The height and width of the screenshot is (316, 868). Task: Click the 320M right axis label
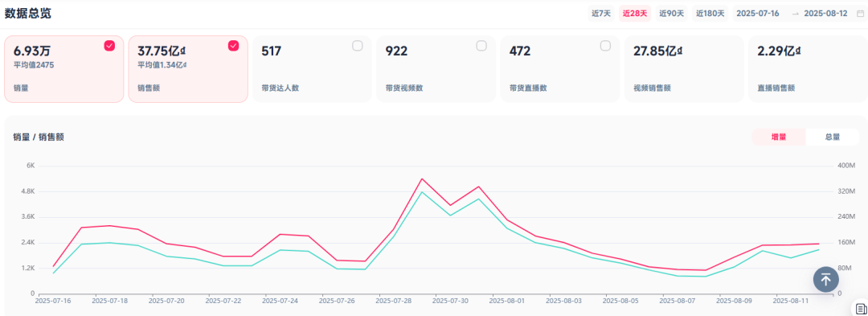coord(847,191)
